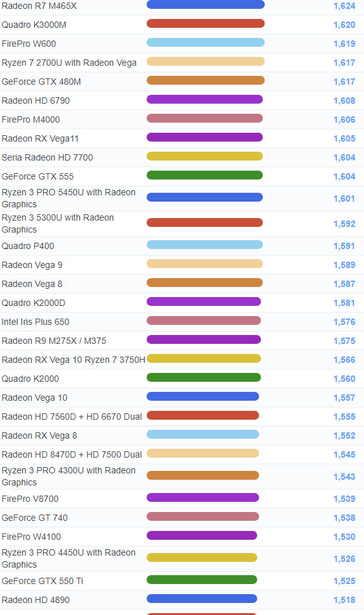Select the 1,575 score value
The height and width of the screenshot is (615, 364).
click(x=344, y=341)
